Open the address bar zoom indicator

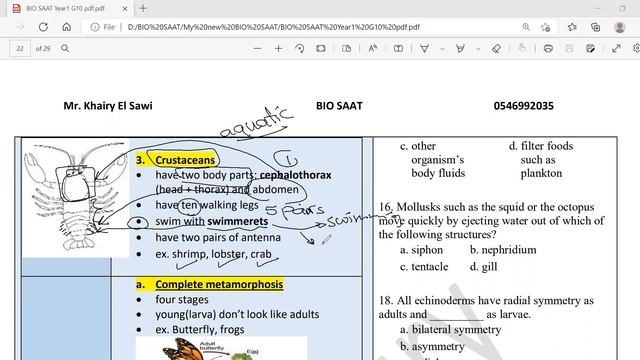coord(526,27)
